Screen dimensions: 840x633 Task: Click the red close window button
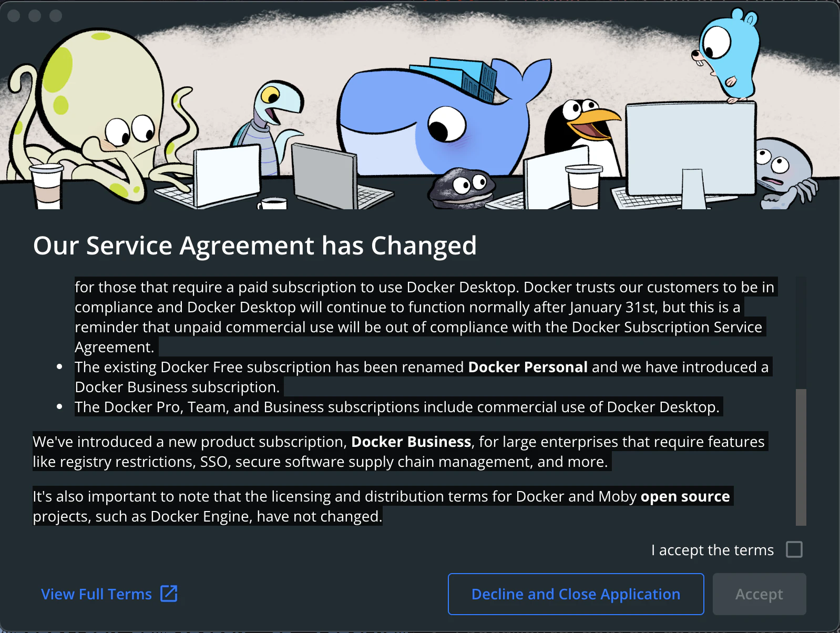tap(14, 16)
